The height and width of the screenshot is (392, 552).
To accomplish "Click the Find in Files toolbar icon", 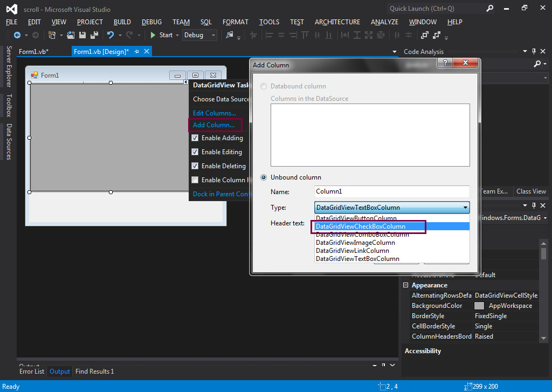I will point(230,35).
